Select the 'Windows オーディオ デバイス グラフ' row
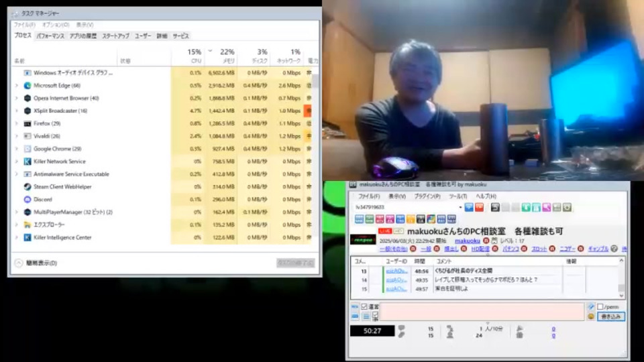The height and width of the screenshot is (362, 644). [x=162, y=72]
